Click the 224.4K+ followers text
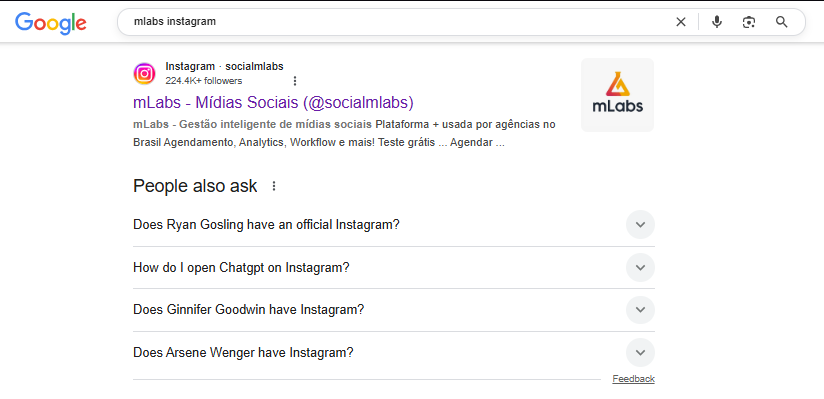The image size is (824, 399). (x=204, y=81)
